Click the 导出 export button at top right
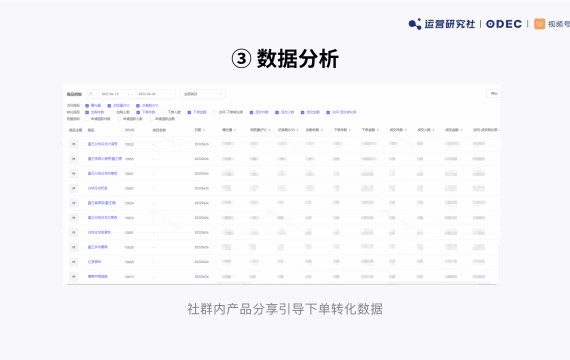Image resolution: width=570 pixels, height=360 pixels. [x=493, y=94]
